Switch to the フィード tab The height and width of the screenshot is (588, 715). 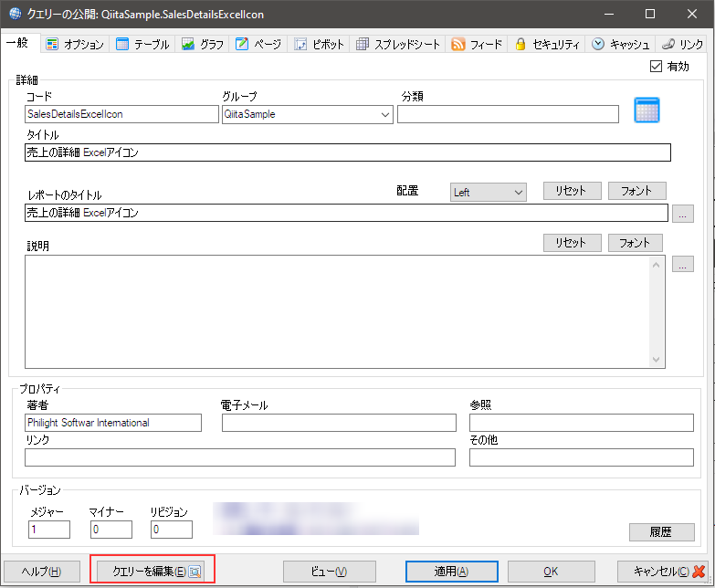(x=477, y=44)
